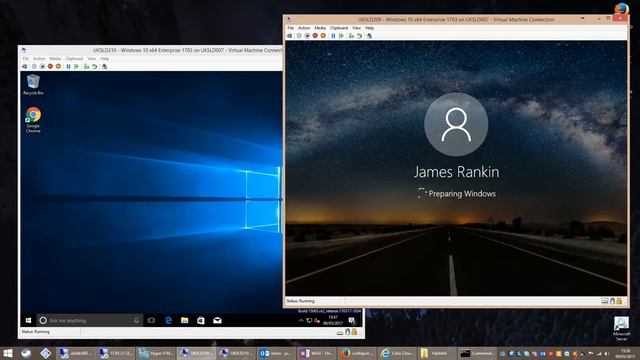This screenshot has width=640, height=360.
Task: Open Windows Store from UKSLD210 taskbar
Action: 201,320
